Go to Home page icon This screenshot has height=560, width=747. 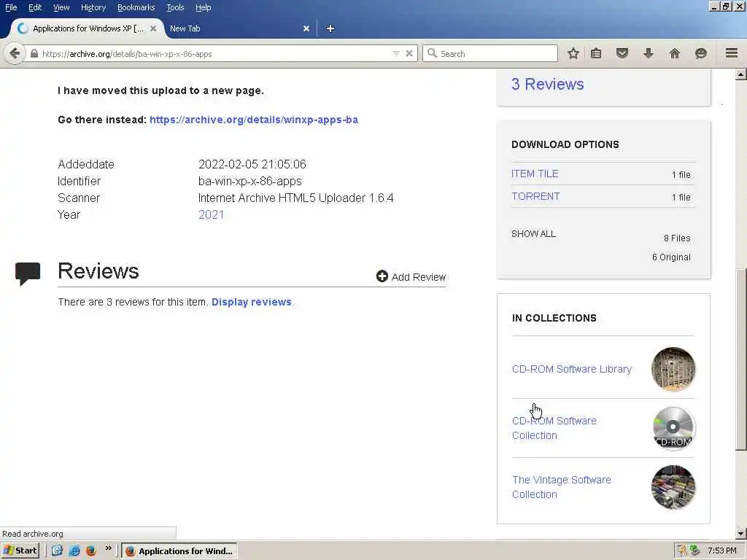[x=675, y=53]
